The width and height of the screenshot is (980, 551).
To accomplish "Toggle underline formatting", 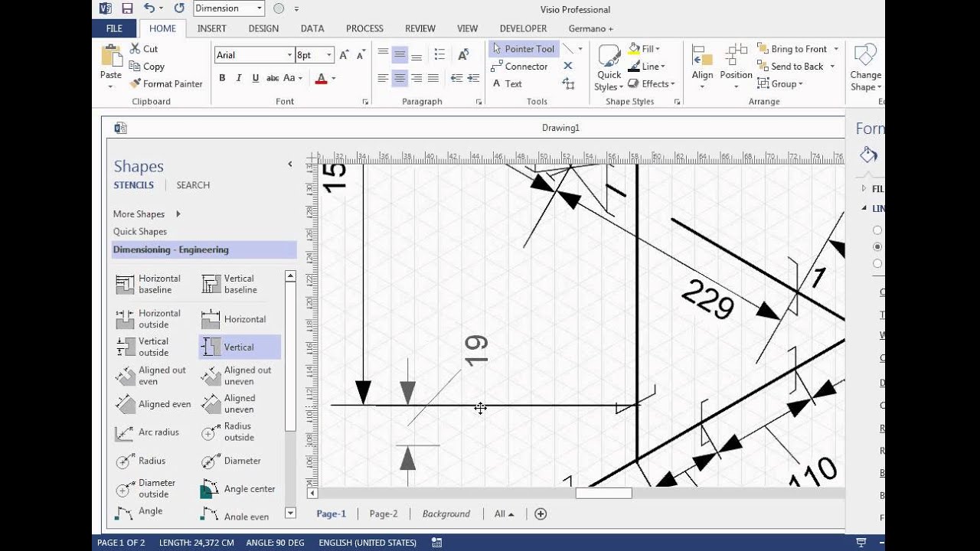I will point(256,78).
